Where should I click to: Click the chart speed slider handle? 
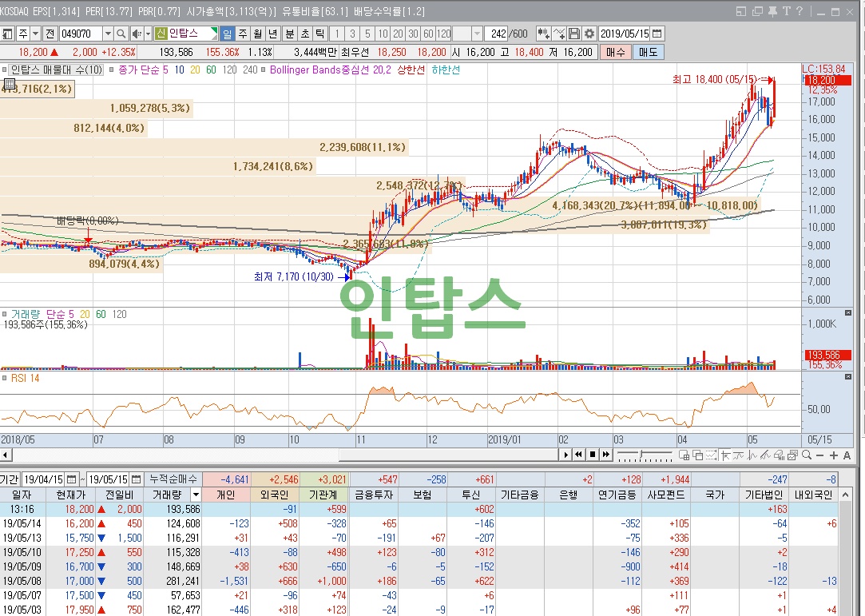[x=641, y=456]
